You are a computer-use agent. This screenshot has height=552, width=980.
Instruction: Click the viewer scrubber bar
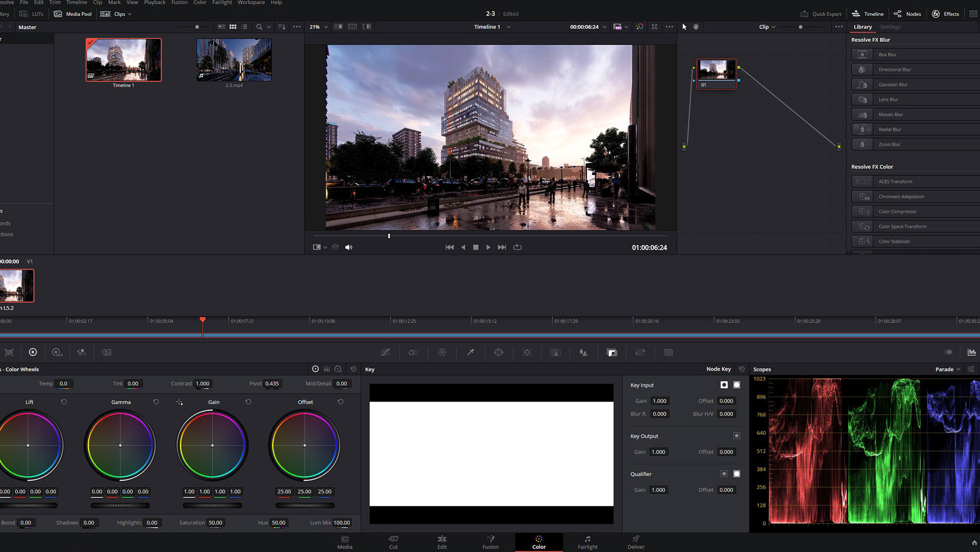pyautogui.click(x=491, y=236)
